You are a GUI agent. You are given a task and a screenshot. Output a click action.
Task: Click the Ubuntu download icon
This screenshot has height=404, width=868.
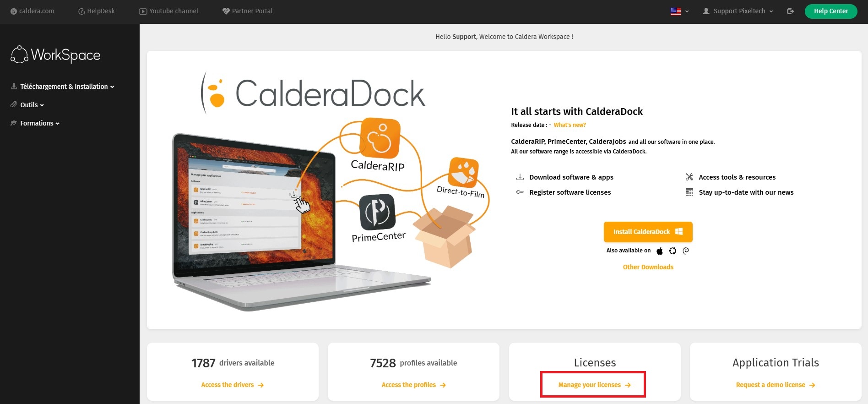tap(673, 251)
